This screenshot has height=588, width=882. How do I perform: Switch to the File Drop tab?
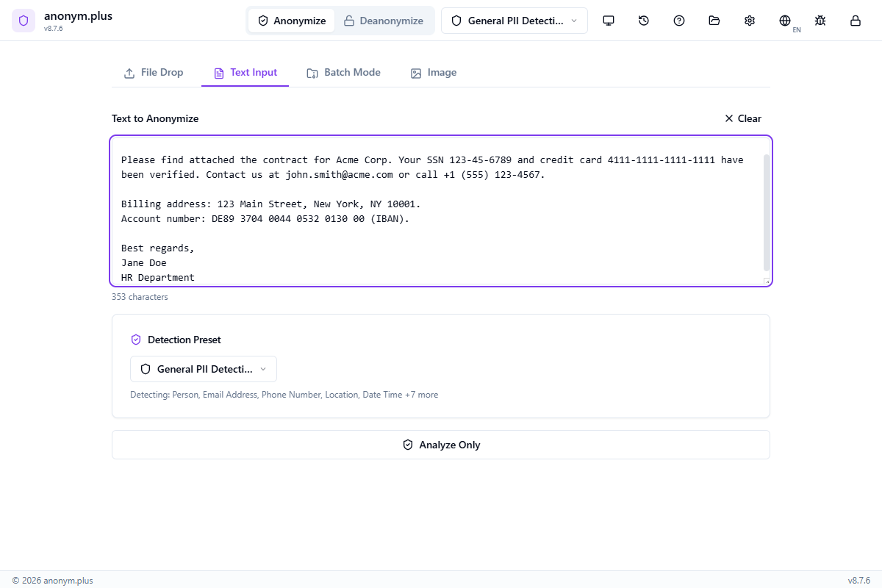pyautogui.click(x=154, y=72)
